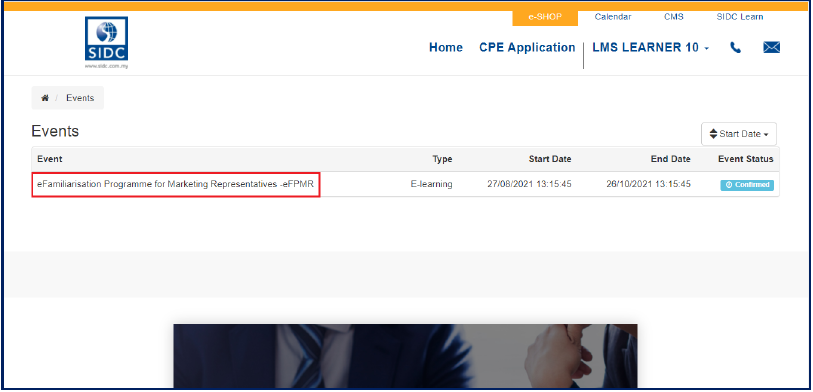The width and height of the screenshot is (813, 392).
Task: Open eFamiliarisation Programme for Marketing Representatives event
Action: (175, 184)
